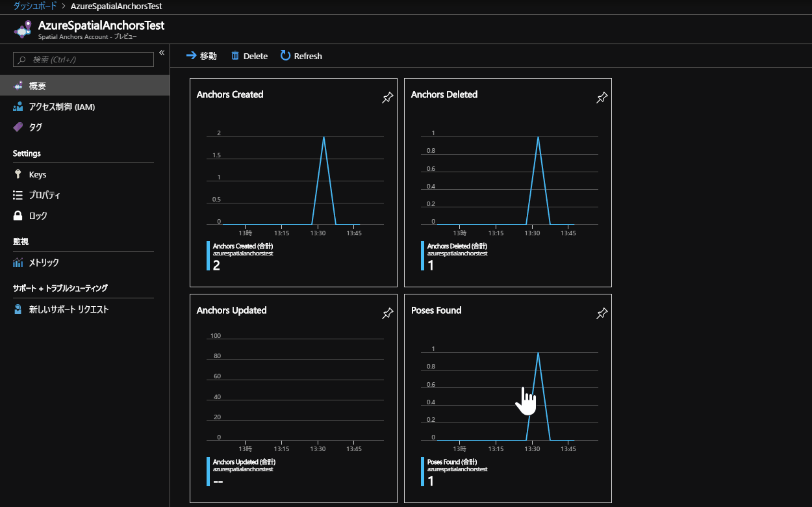Screen dimensions: 812x507
Task: Click the Refresh toolbar button
Action: (x=301, y=56)
